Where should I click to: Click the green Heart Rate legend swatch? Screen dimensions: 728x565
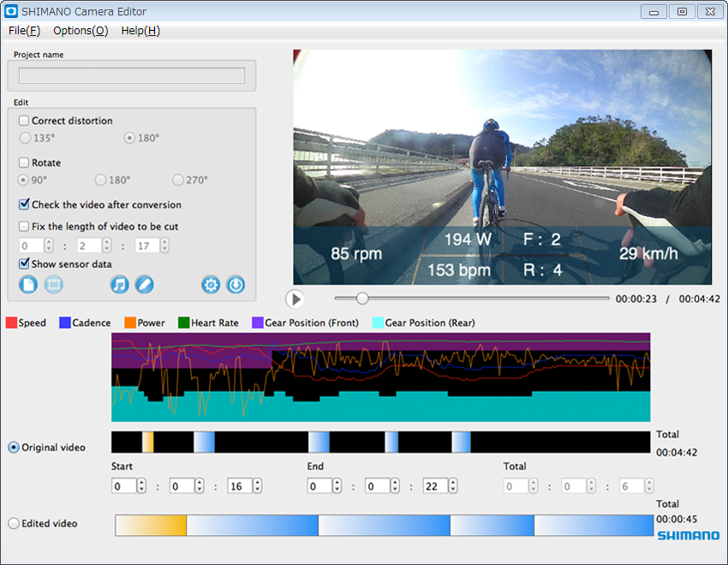tap(184, 323)
